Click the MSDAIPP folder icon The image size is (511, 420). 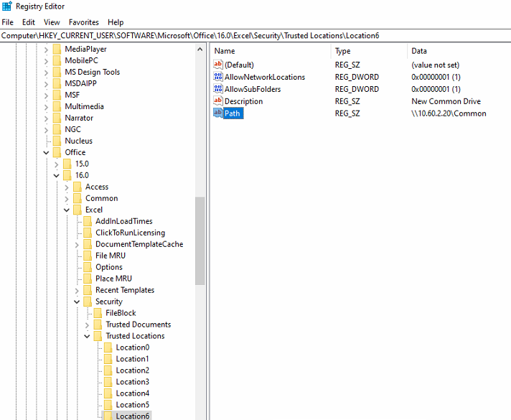coord(57,83)
